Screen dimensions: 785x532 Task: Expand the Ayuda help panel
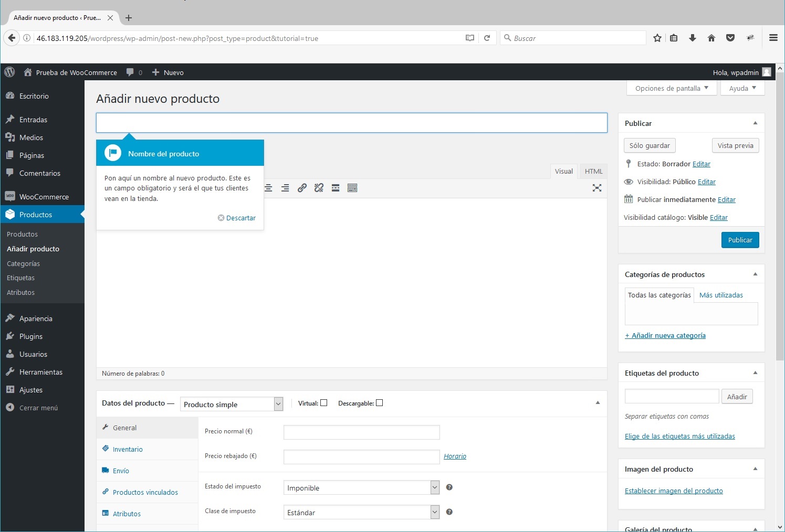pos(742,88)
